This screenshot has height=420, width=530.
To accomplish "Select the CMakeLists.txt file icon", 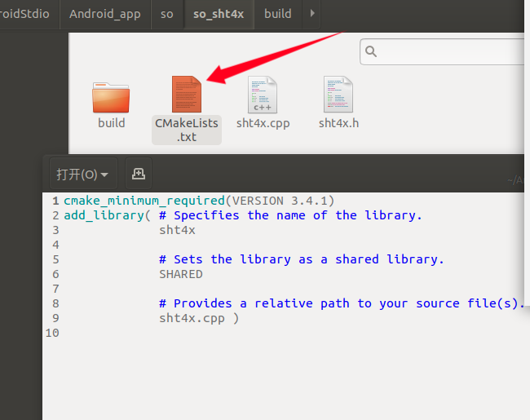I will (187, 95).
